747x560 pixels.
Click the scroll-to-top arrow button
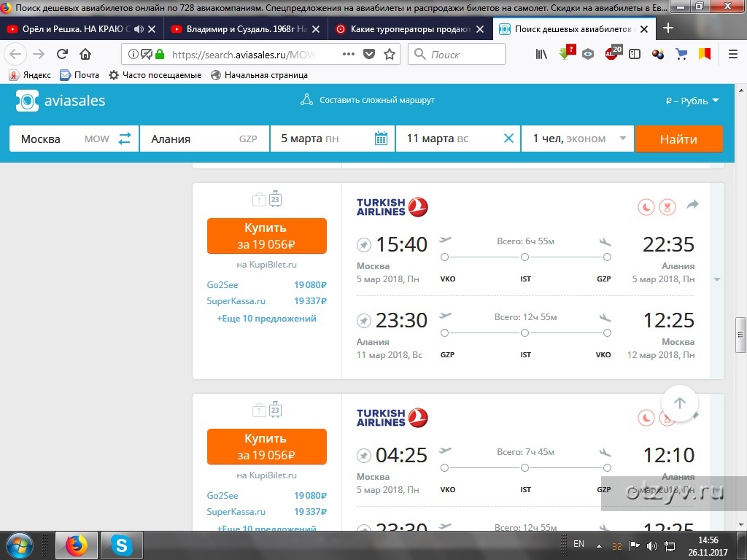coord(680,403)
